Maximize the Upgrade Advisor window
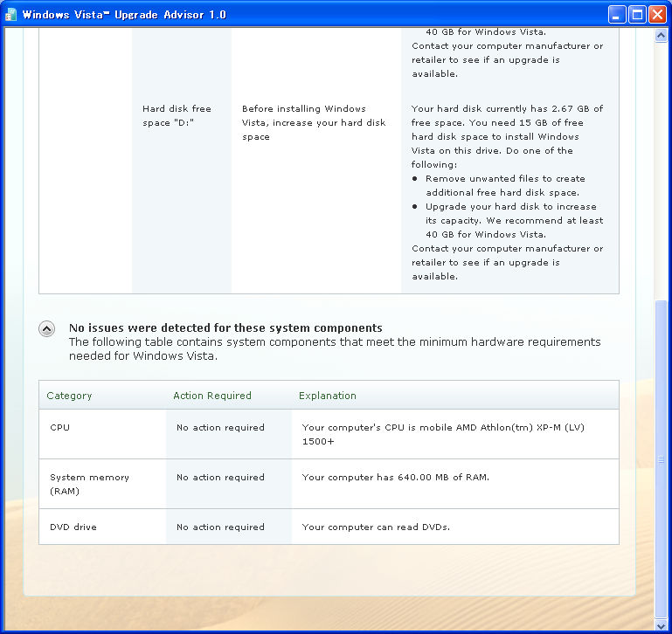Screen dimensions: 672x634 (x=637, y=14)
